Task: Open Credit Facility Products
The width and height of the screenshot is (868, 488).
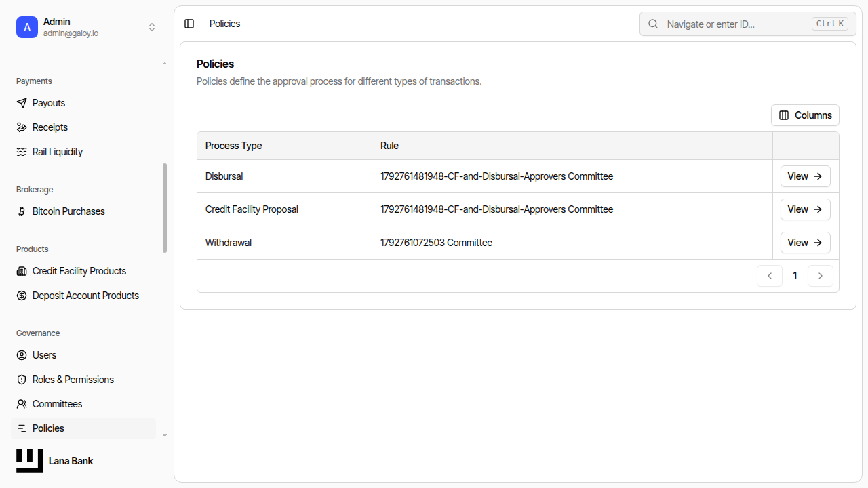Action: (83, 271)
